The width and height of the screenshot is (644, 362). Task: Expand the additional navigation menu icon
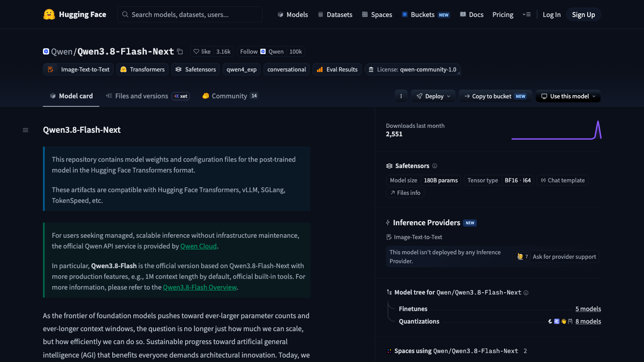[526, 14]
